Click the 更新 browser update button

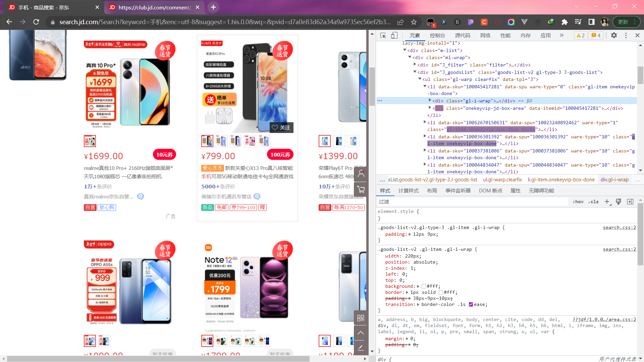[x=627, y=22]
